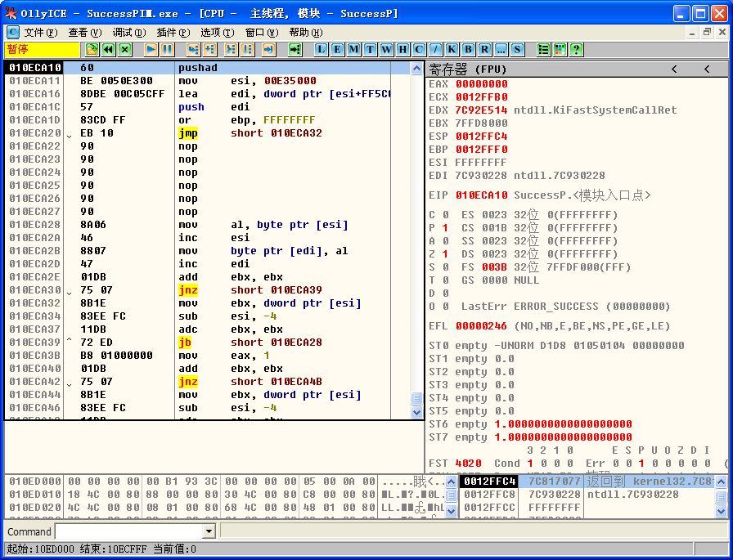Click the yellow 暂停 status indicator
The image size is (733, 560).
42,50
